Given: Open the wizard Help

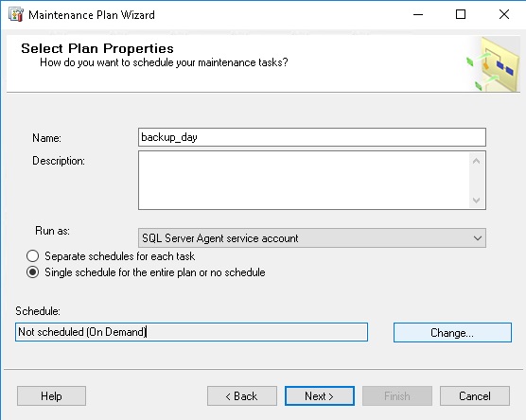Looking at the screenshot, I should pyautogui.click(x=51, y=396).
